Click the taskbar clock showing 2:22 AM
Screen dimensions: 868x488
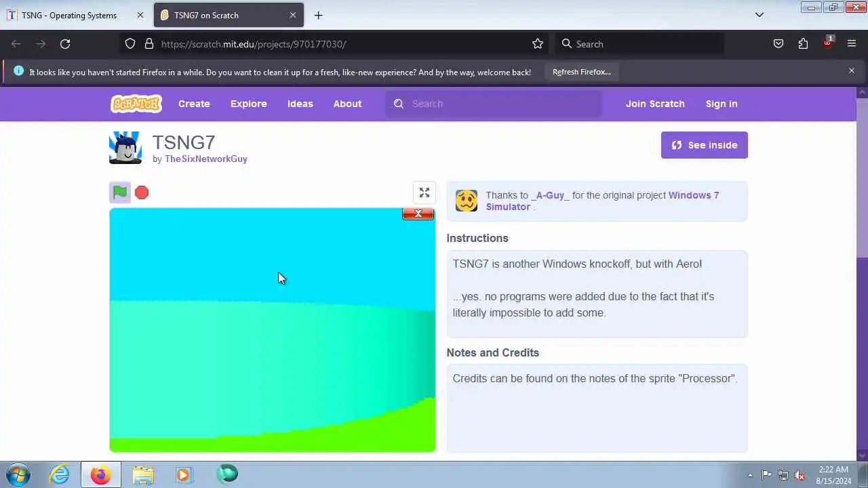[833, 475]
